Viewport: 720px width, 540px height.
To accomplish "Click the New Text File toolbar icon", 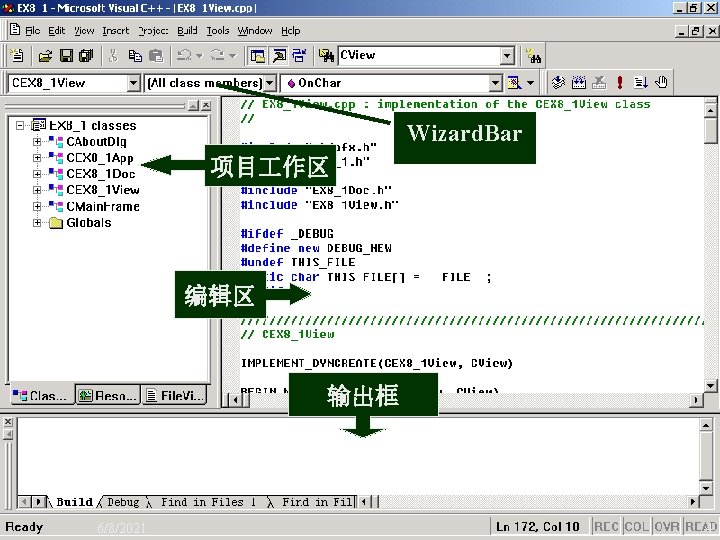I will point(17,56).
